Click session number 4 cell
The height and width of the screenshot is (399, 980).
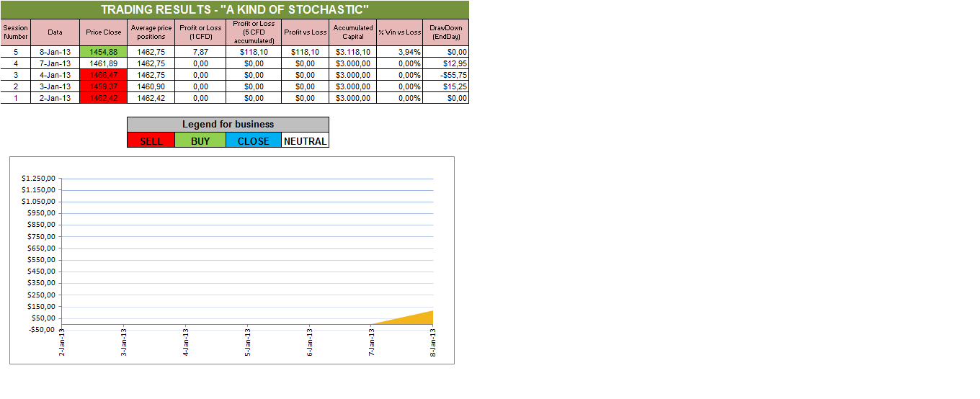16,63
